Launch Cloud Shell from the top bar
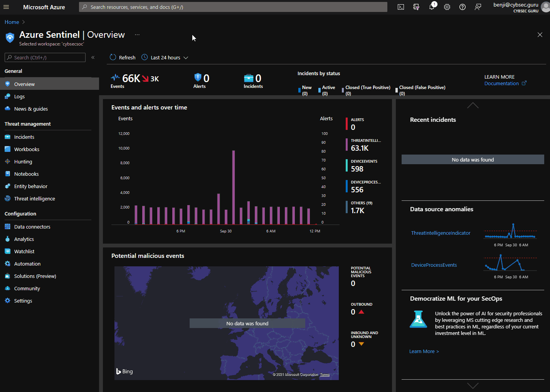Screen dimensions: 550x392 (400, 7)
